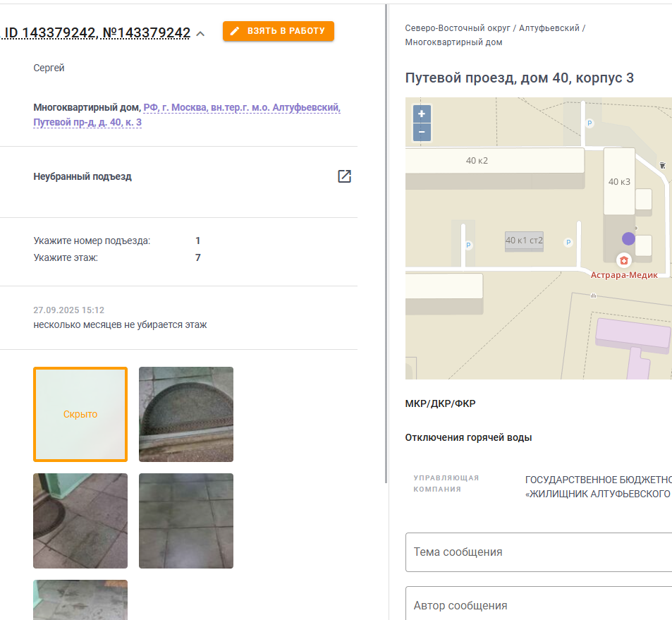Click the ВЗЯТЬ В РАБОТУ orange button

coord(278,31)
